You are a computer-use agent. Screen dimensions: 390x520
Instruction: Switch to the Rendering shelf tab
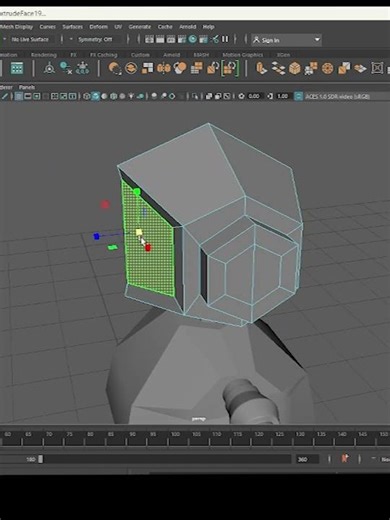tap(44, 55)
